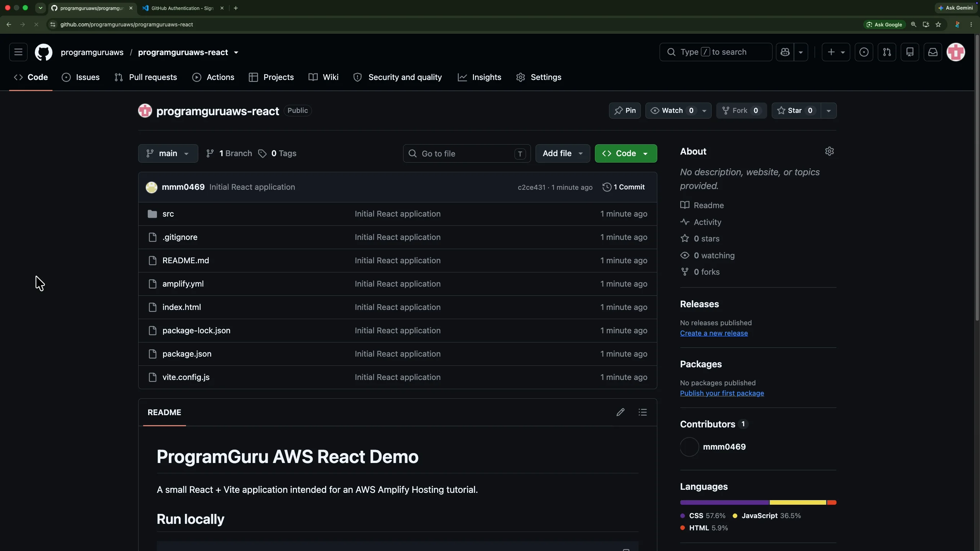Image resolution: width=980 pixels, height=551 pixels.
Task: Open the Repositories icon in the header
Action: tap(910, 52)
